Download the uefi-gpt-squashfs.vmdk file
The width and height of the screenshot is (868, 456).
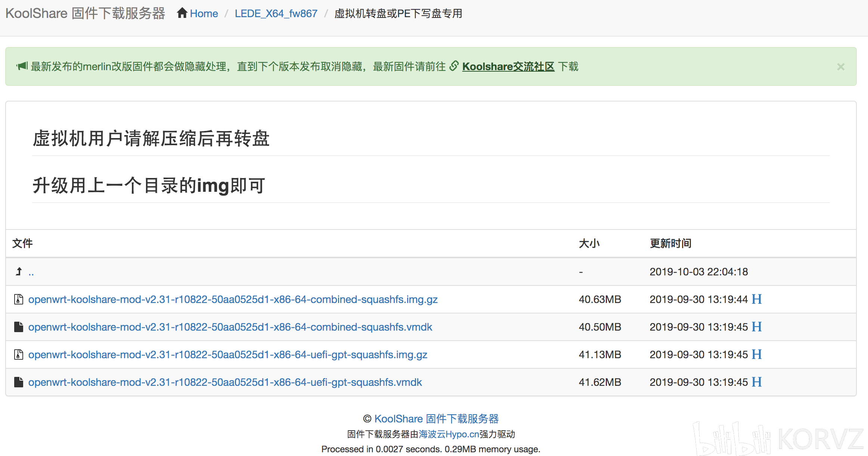click(x=225, y=382)
